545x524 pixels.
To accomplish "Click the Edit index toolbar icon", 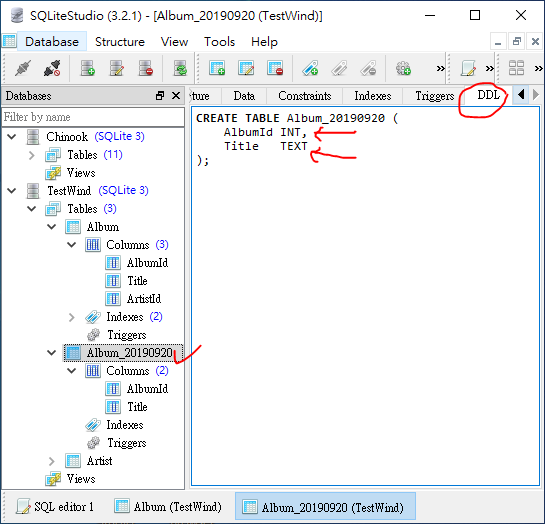I will click(339, 68).
